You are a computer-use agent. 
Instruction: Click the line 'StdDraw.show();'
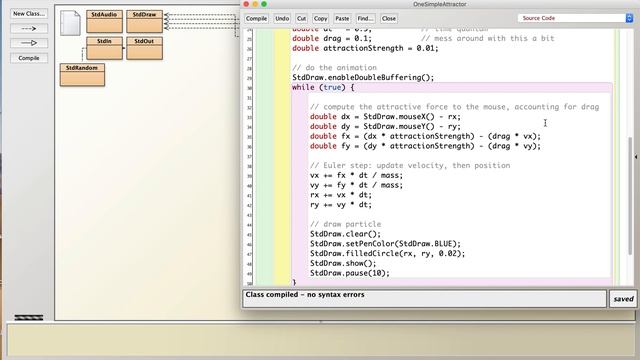pos(343,264)
